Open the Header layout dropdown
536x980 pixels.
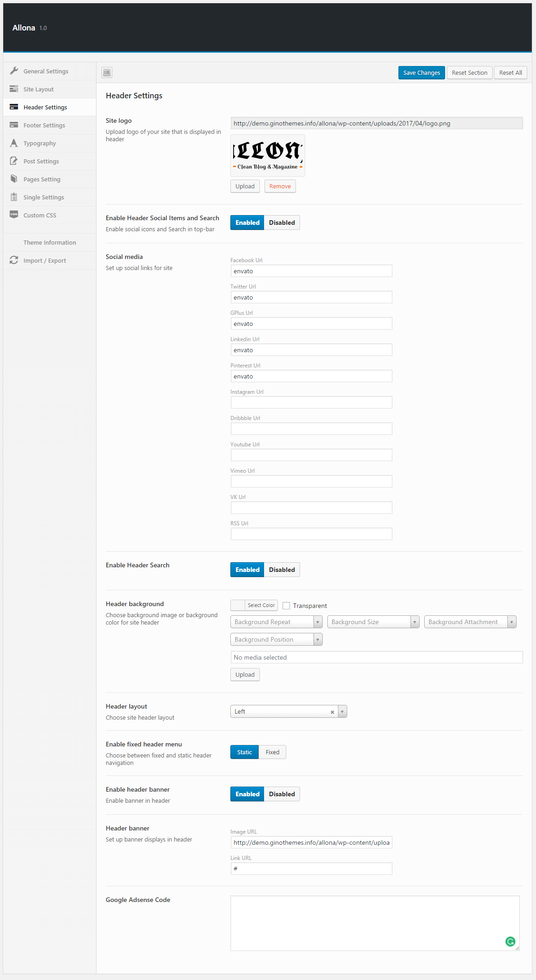pos(288,711)
